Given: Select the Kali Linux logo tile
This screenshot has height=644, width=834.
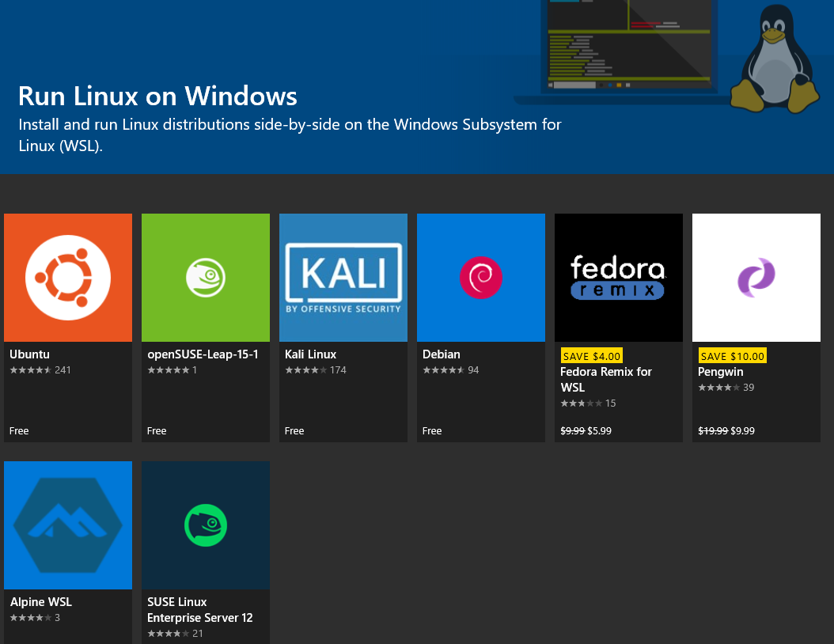Looking at the screenshot, I should (x=343, y=278).
